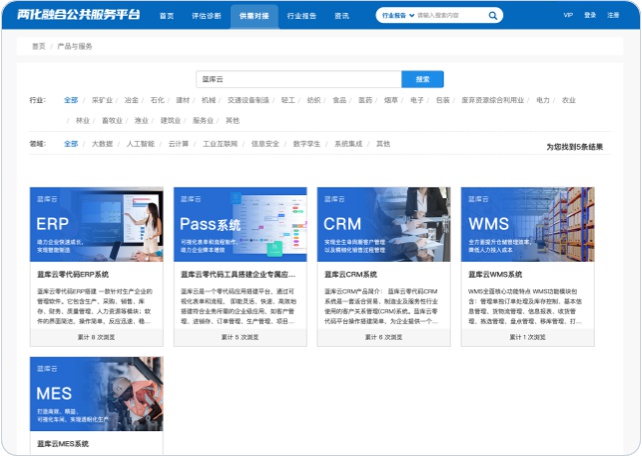This screenshot has width=642, height=456.
Task: Open the 评估诊断 navigation tab
Action: pos(206,16)
